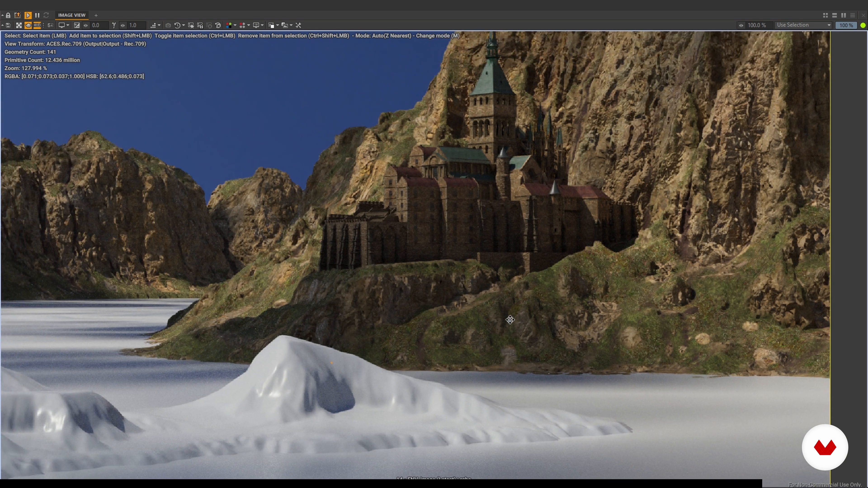Viewport: 868px width, 488px height.
Task: Toggle the teapot render preview icon
Action: [28, 25]
